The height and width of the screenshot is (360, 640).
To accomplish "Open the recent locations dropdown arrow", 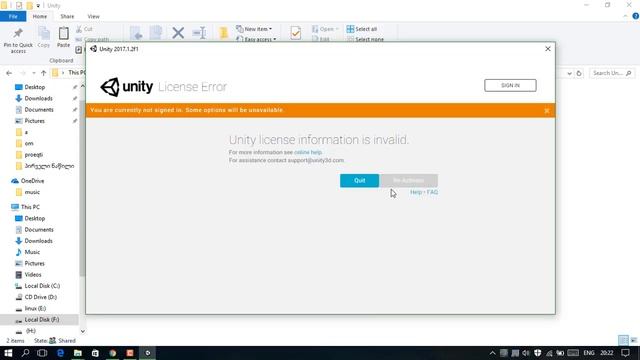I will coord(33,73).
